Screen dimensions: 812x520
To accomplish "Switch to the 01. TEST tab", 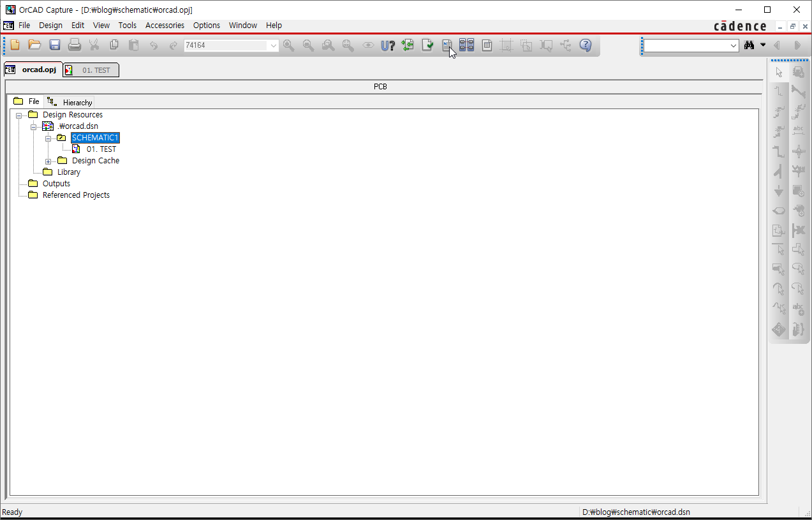I will point(96,70).
